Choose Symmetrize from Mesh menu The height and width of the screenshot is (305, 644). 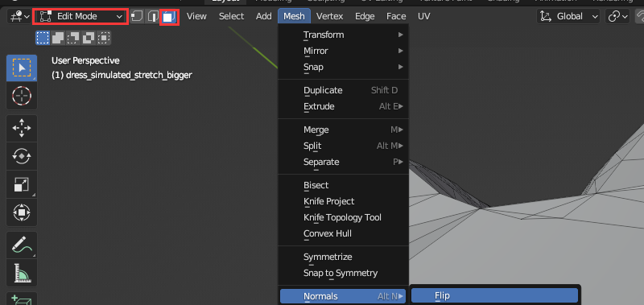[344, 257]
